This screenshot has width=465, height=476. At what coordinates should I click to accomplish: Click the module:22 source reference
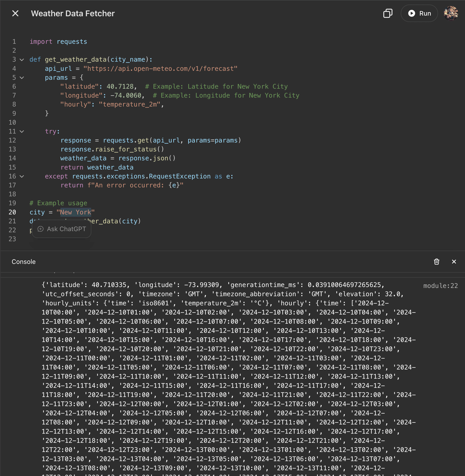pyautogui.click(x=440, y=286)
